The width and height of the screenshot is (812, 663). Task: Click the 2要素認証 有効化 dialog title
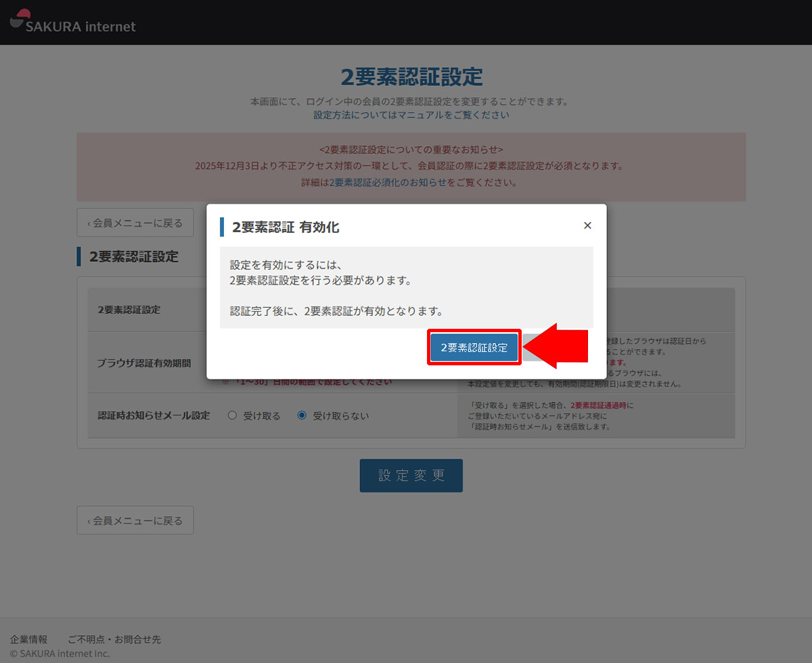[x=285, y=227]
